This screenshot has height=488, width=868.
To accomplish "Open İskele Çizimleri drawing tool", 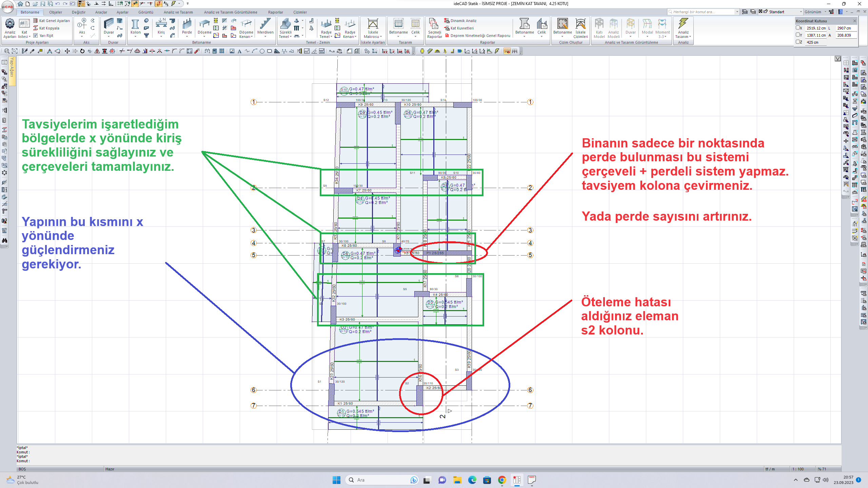I will coord(580,28).
